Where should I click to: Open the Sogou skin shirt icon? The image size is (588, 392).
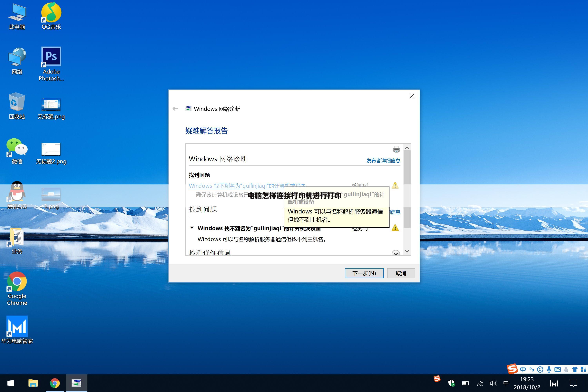pos(575,369)
